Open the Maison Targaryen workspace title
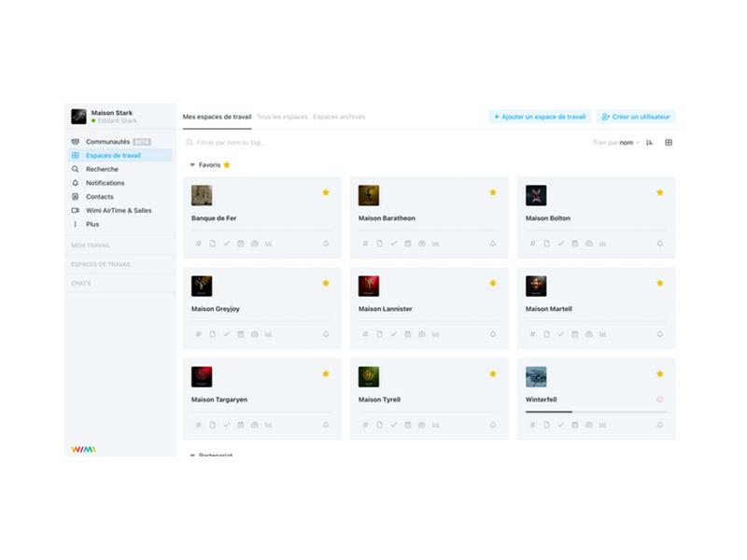 pos(219,399)
